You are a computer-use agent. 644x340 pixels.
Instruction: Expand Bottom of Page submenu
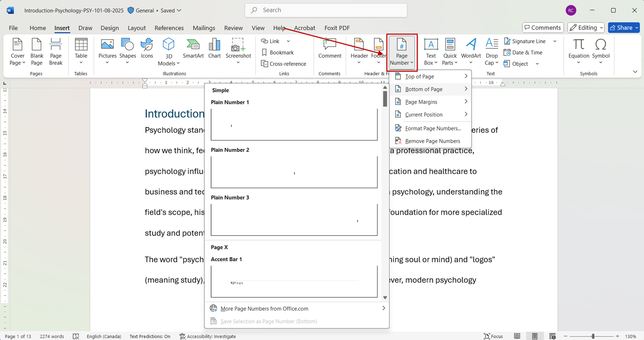click(431, 89)
